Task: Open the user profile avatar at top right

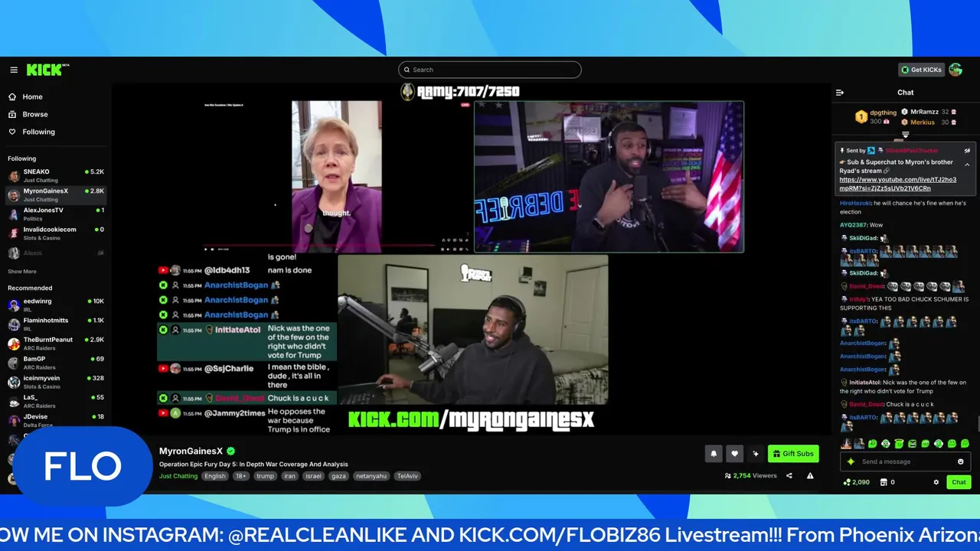Action: click(955, 70)
